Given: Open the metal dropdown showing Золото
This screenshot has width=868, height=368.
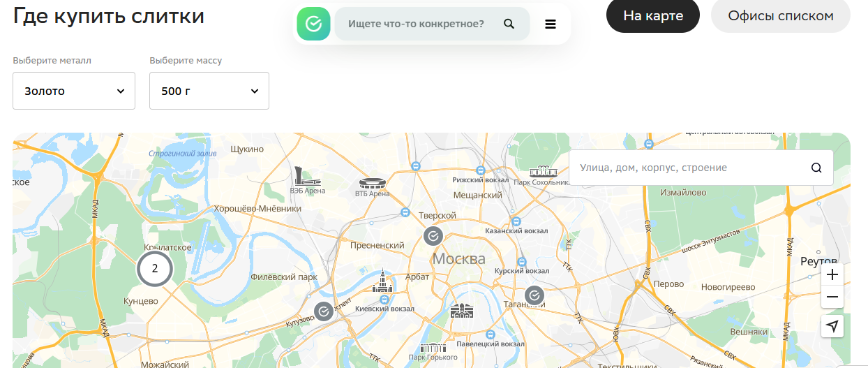Looking at the screenshot, I should point(74,91).
